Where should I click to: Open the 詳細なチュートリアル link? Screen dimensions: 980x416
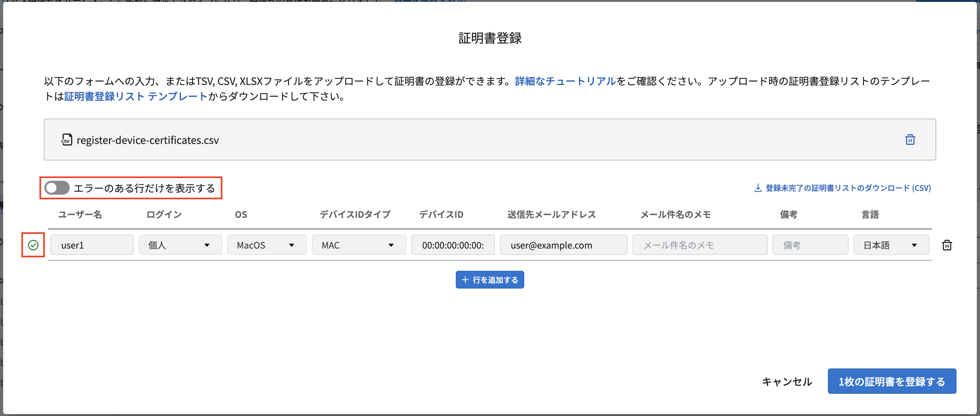pyautogui.click(x=565, y=81)
